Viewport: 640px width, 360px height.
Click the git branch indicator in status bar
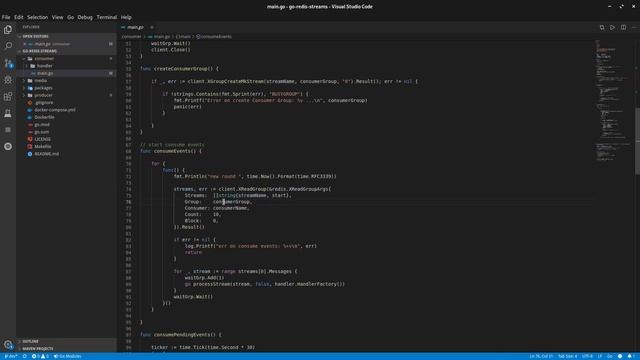11,356
